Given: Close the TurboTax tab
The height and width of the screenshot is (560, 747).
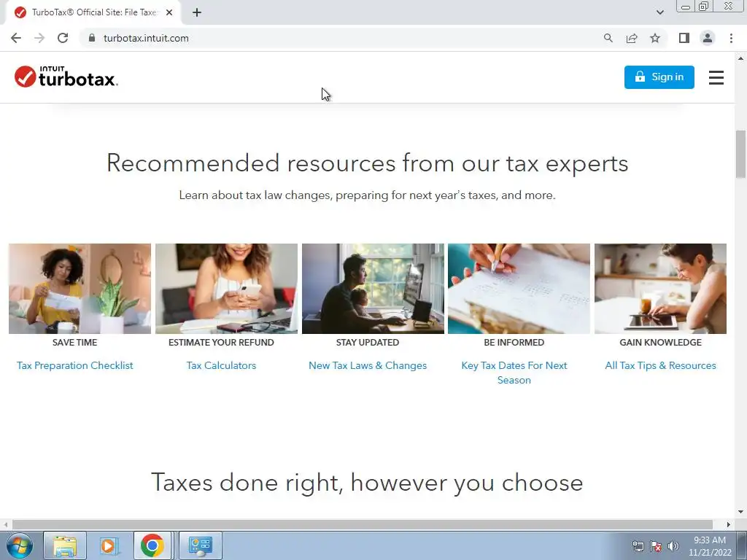Looking at the screenshot, I should pyautogui.click(x=169, y=12).
